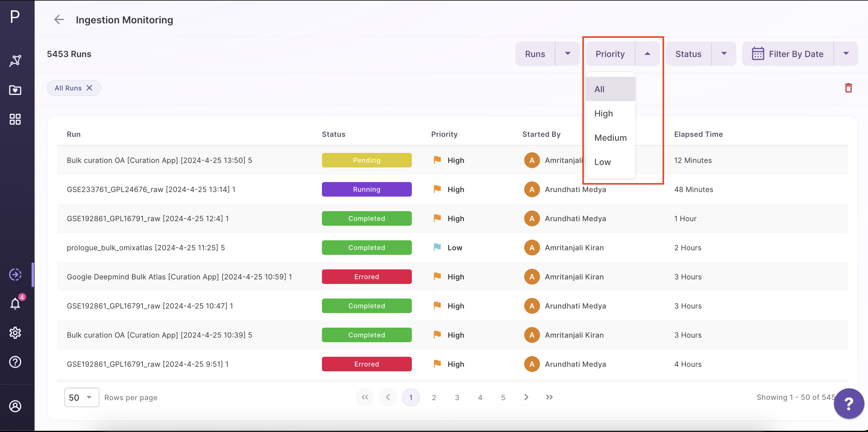The height and width of the screenshot is (432, 868).
Task: Open the floating help bubble bottom right
Action: 849,403
